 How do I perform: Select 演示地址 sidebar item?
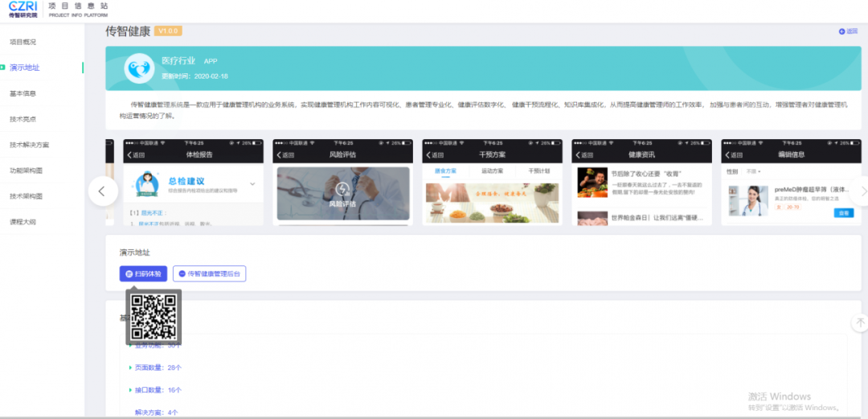[24, 68]
